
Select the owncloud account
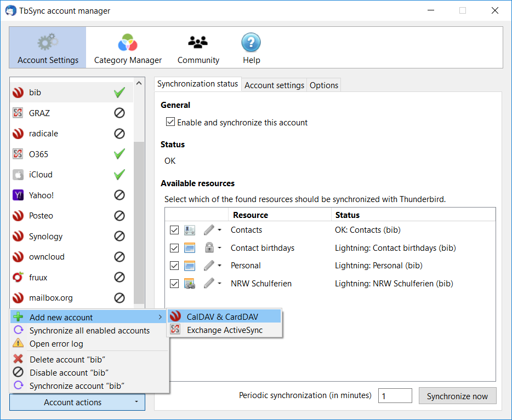[x=72, y=257]
